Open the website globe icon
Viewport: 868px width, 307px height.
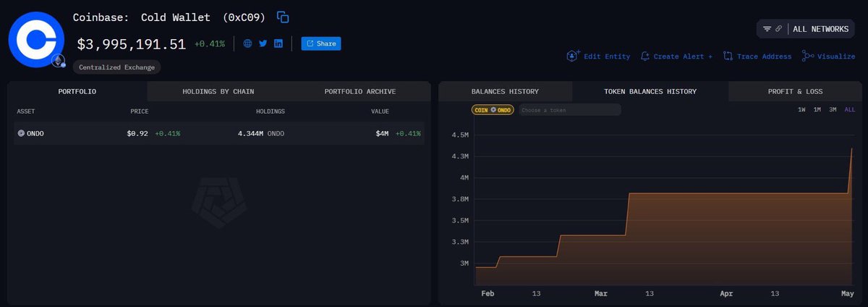pyautogui.click(x=248, y=43)
